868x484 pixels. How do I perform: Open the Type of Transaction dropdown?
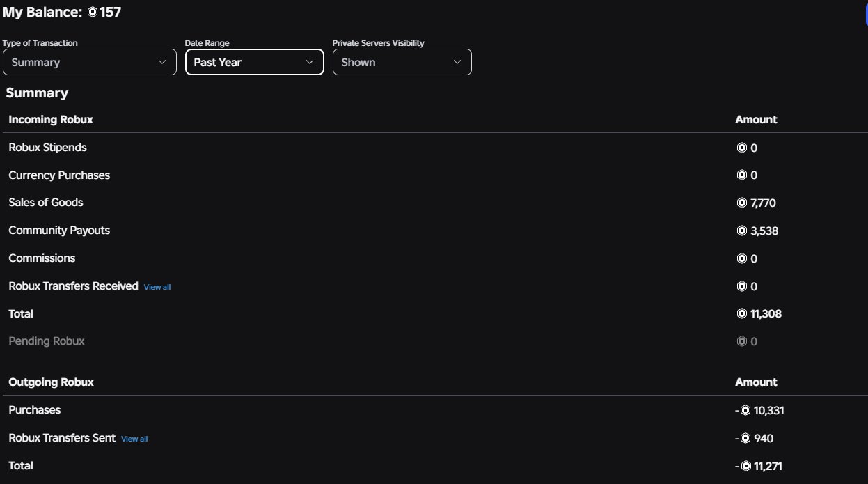[x=90, y=62]
